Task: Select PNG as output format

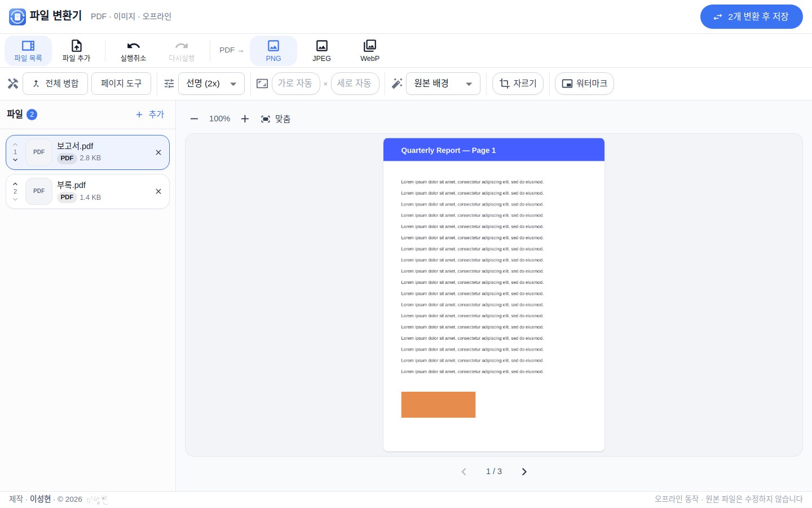Action: [273, 51]
